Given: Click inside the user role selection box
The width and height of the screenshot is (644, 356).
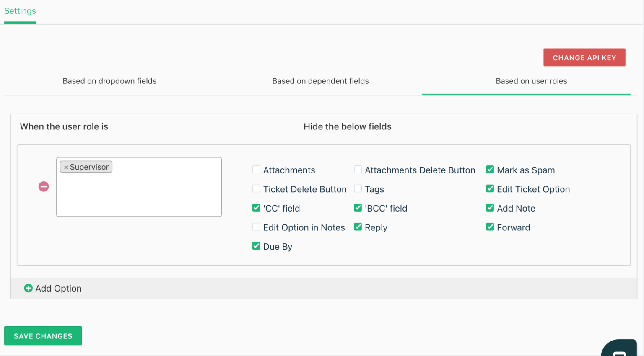Looking at the screenshot, I should click(x=139, y=193).
